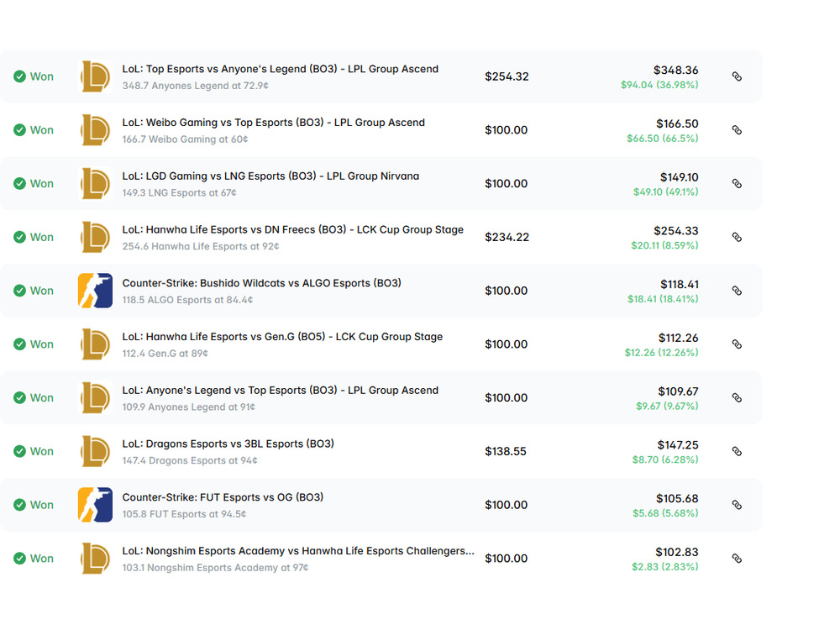Select text '147.4 Dragons Esports at 94¢'

(190, 460)
